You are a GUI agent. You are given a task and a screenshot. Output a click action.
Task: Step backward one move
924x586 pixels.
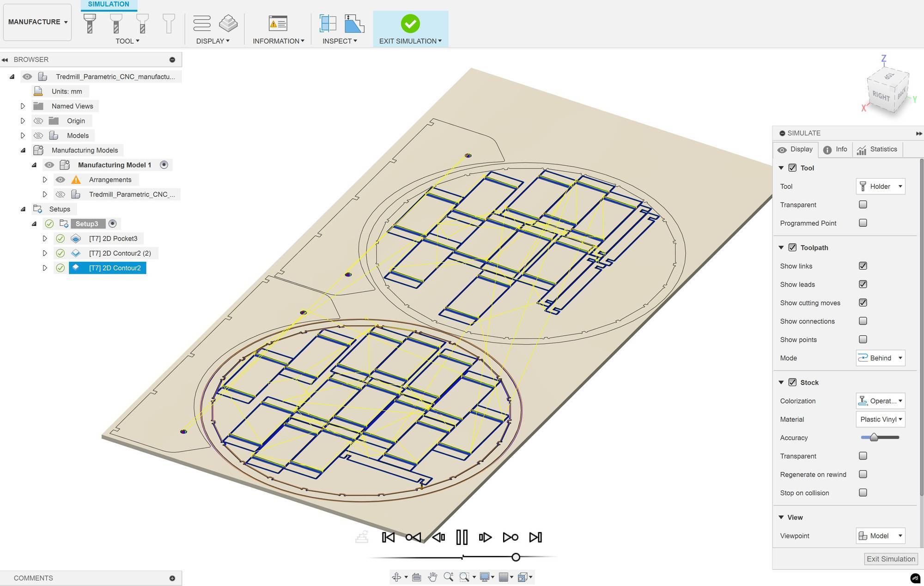tap(438, 537)
